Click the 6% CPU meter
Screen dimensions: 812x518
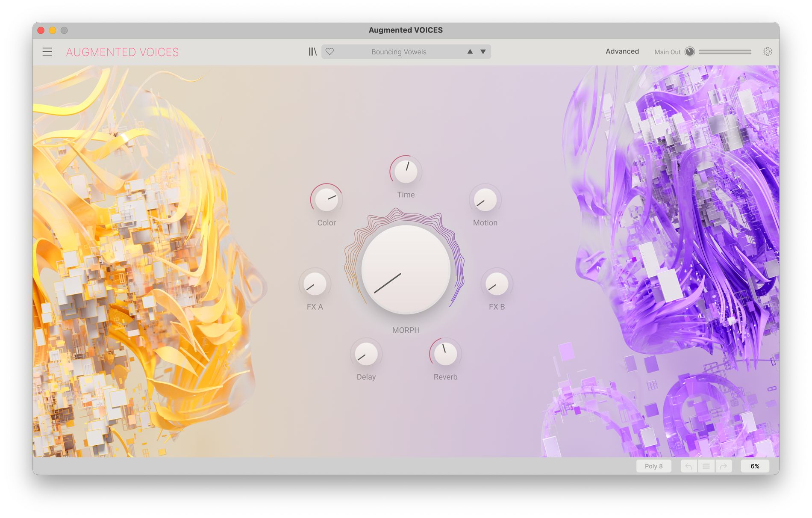click(755, 466)
